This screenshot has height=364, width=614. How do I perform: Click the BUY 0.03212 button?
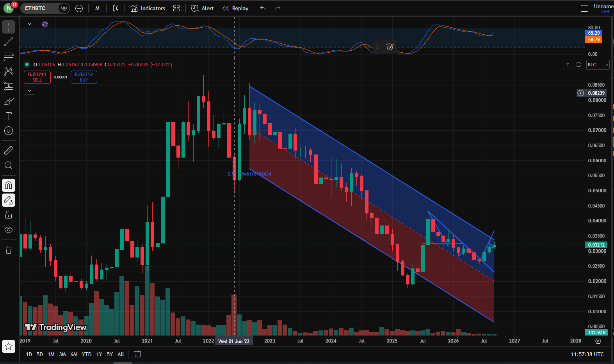coord(84,77)
